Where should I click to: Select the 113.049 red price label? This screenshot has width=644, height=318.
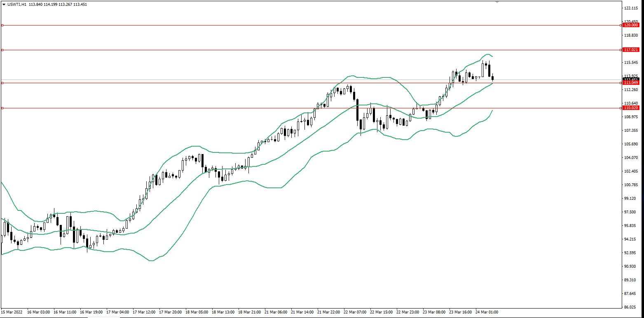tap(631, 83)
